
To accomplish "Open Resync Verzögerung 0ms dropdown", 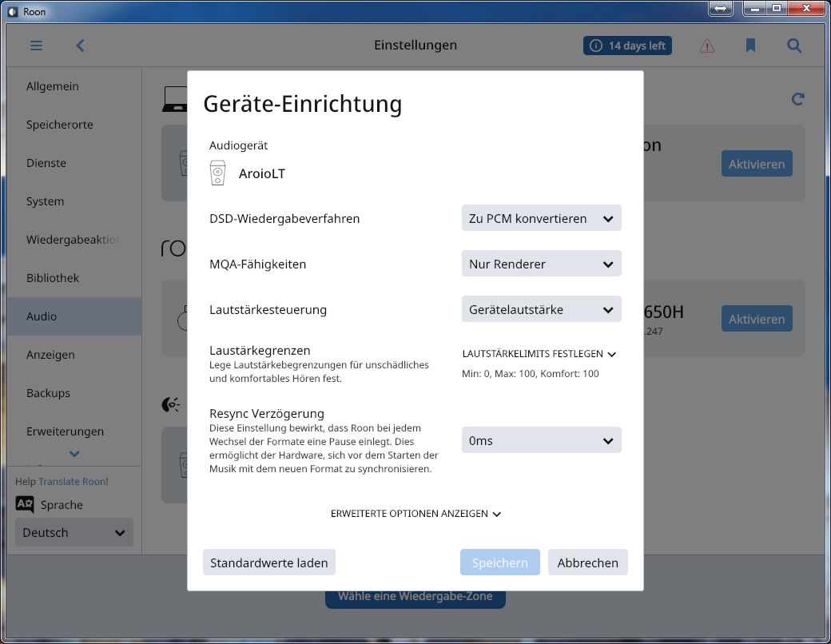I will pos(541,440).
